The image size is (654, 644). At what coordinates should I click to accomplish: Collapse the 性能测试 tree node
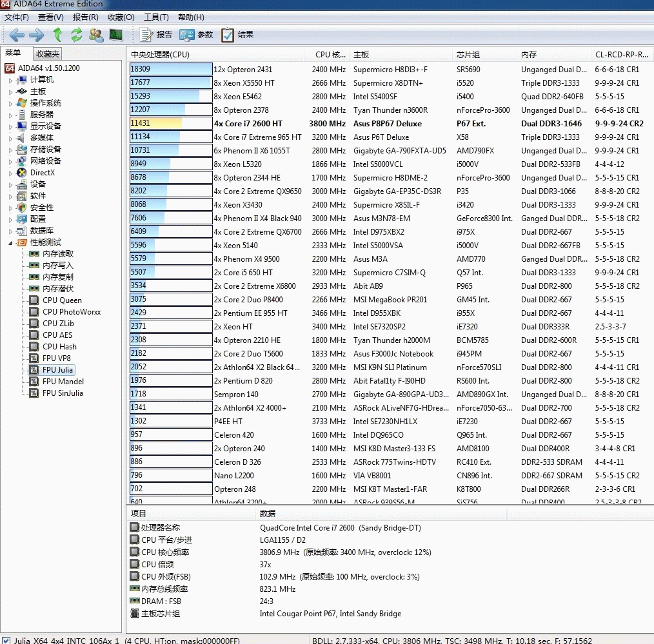pyautogui.click(x=10, y=243)
